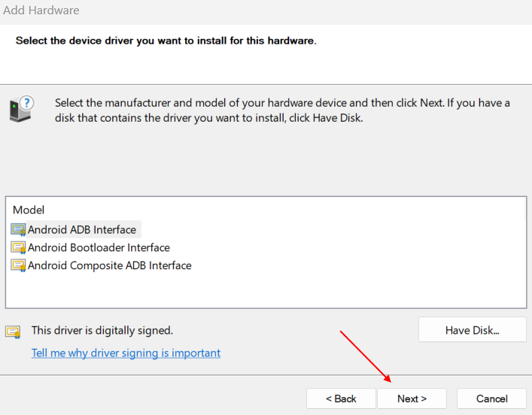Select Android Bootloader Interface model name
Screen dimensions: 532x415
click(x=99, y=247)
